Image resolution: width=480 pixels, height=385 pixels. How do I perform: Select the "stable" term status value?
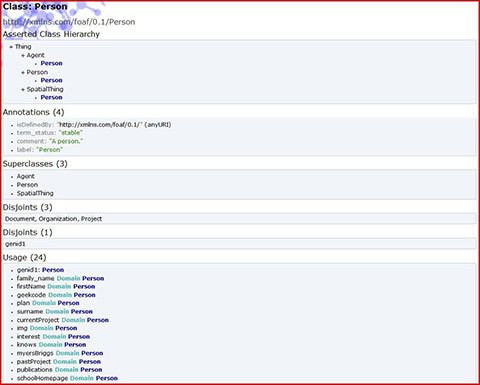point(70,133)
